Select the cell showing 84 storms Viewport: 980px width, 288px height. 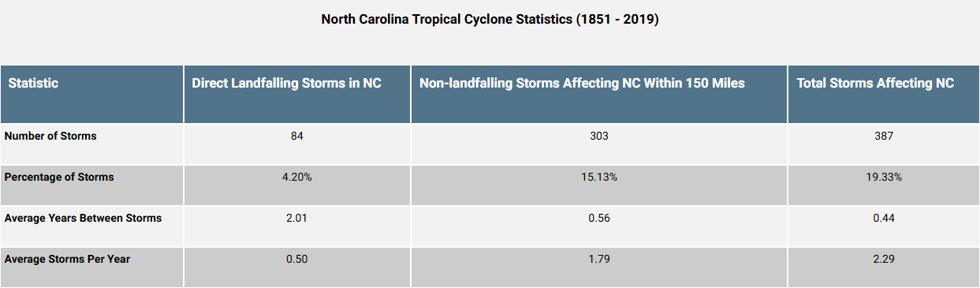297,136
